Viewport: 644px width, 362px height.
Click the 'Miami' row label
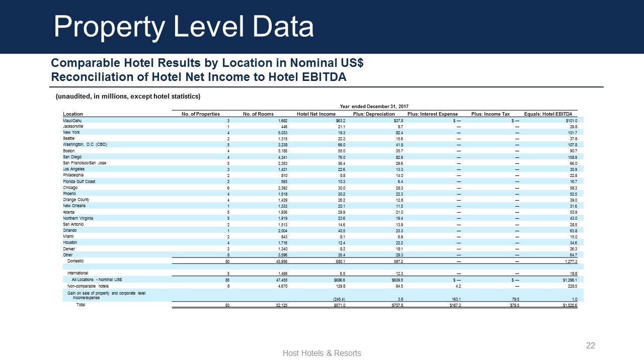click(x=68, y=236)
